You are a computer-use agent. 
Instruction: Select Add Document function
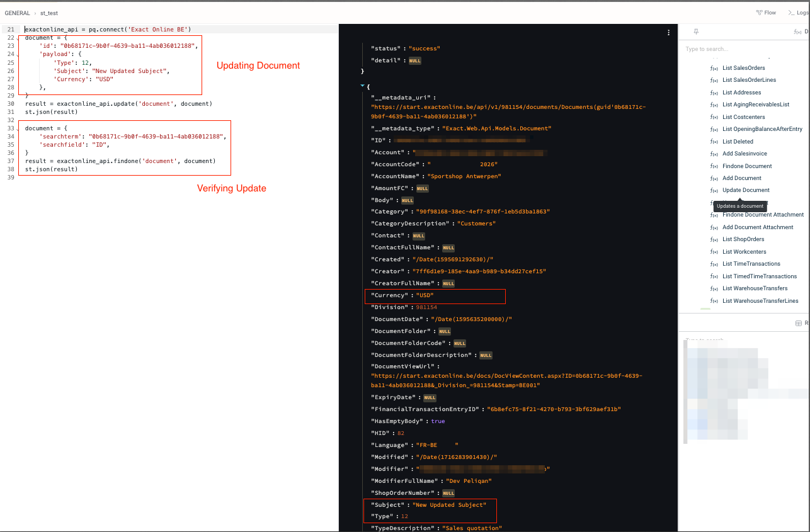[x=742, y=178]
